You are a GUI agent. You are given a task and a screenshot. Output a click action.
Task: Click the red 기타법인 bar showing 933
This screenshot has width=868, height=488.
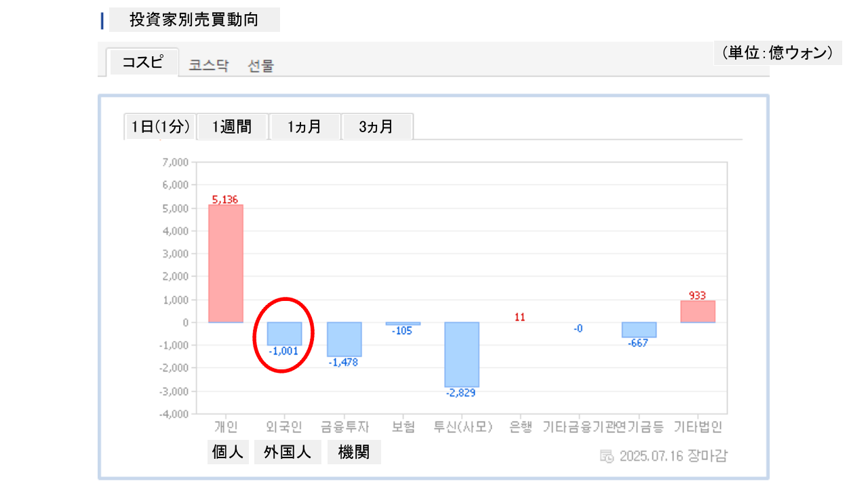[x=697, y=312]
